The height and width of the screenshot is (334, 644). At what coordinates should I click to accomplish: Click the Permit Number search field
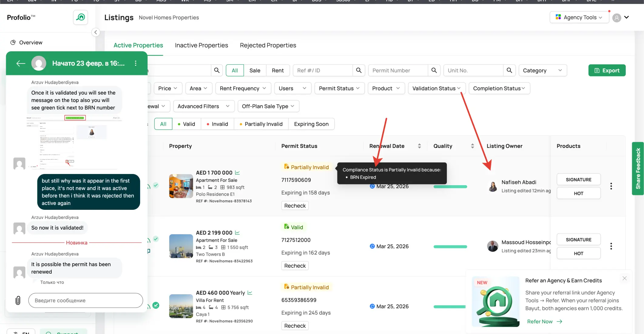[x=398, y=70]
